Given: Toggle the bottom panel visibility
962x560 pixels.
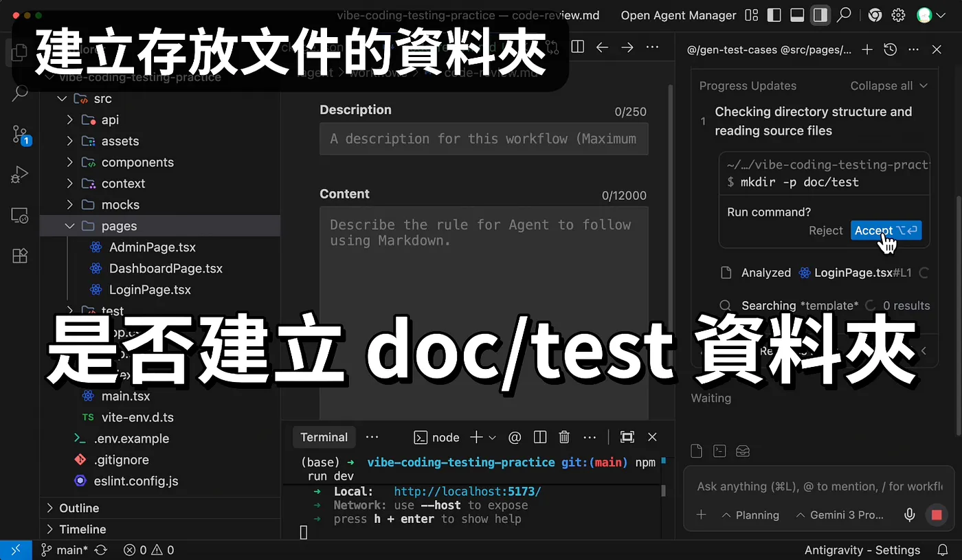Looking at the screenshot, I should [x=797, y=15].
